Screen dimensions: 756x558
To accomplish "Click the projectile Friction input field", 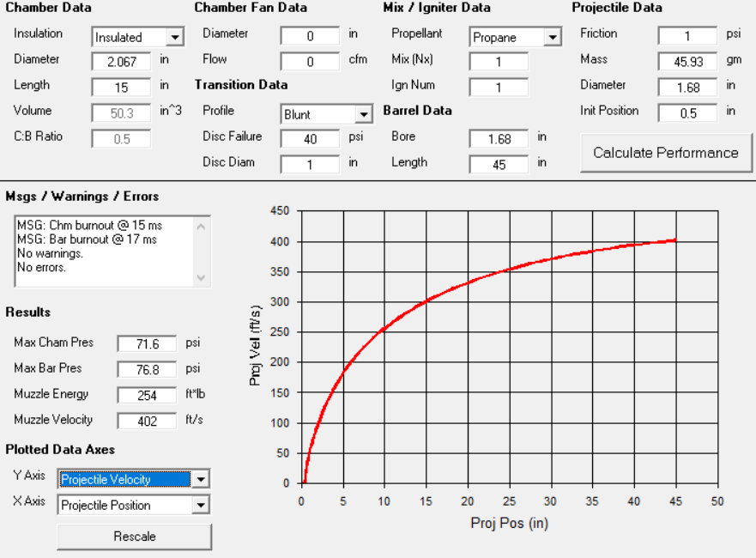I will (x=687, y=35).
